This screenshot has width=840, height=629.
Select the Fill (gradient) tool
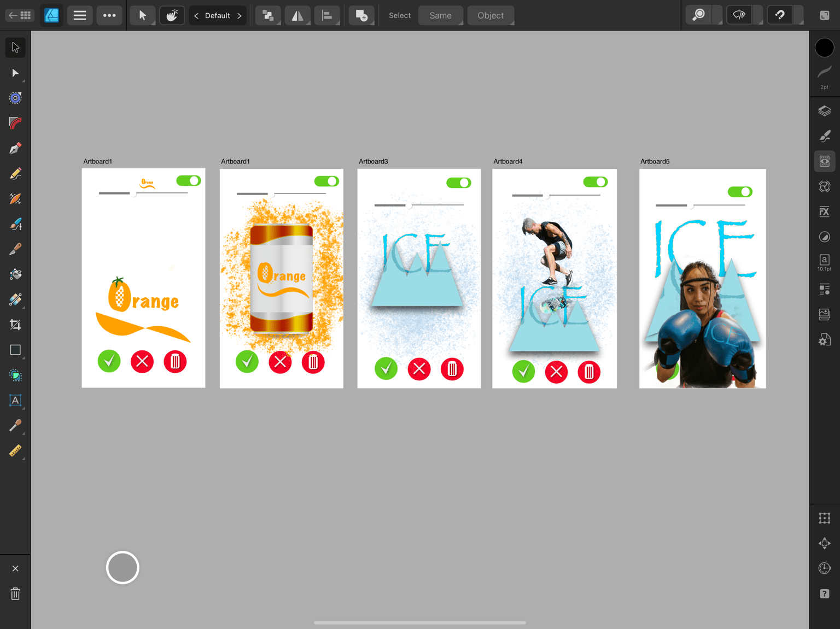click(x=15, y=274)
